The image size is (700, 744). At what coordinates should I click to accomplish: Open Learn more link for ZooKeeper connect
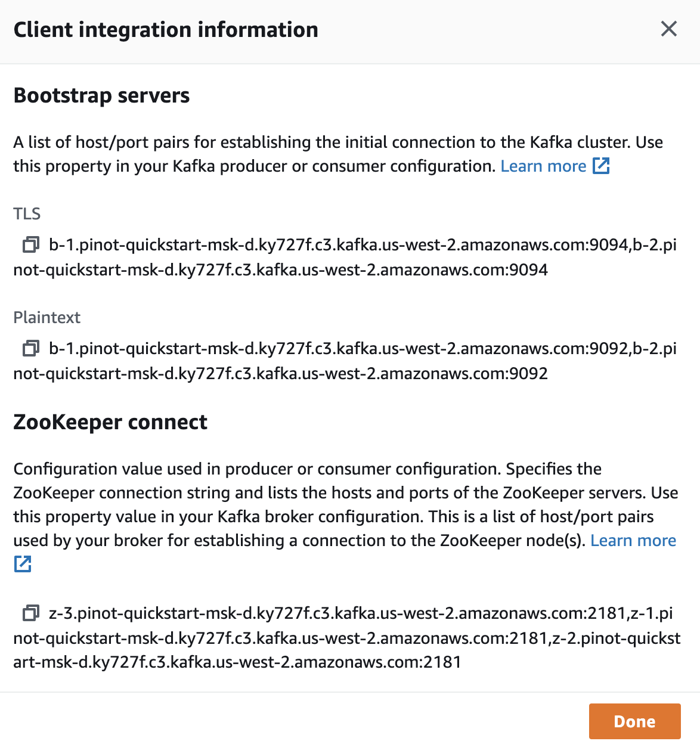pos(633,541)
